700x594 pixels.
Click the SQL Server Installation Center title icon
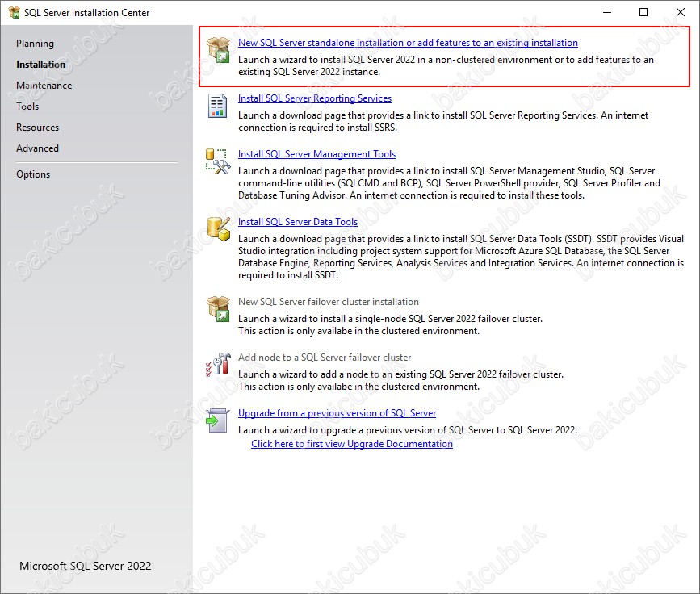[x=15, y=12]
